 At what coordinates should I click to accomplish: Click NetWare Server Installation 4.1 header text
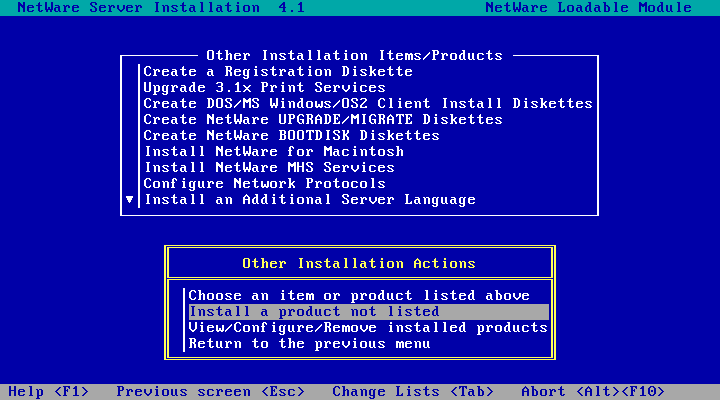pos(161,8)
